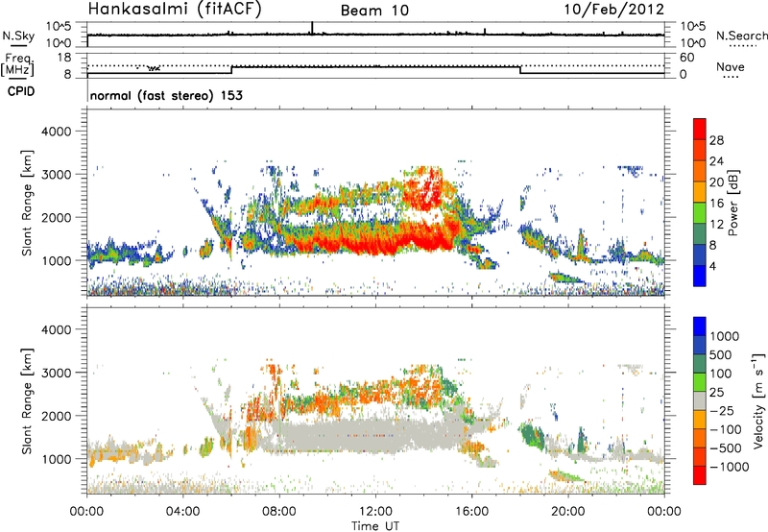Click the "16" label on Power colorbar
The height and width of the screenshot is (532, 768).
[x=716, y=204]
